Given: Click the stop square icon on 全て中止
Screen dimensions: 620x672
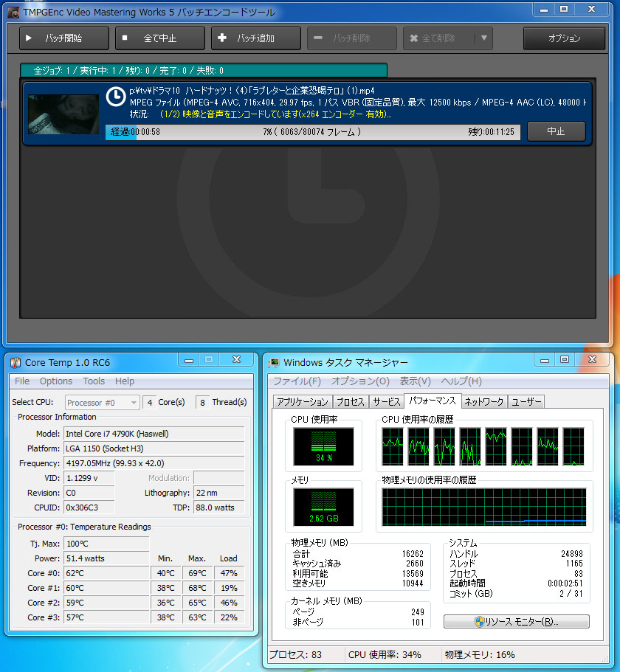Looking at the screenshot, I should (x=125, y=38).
